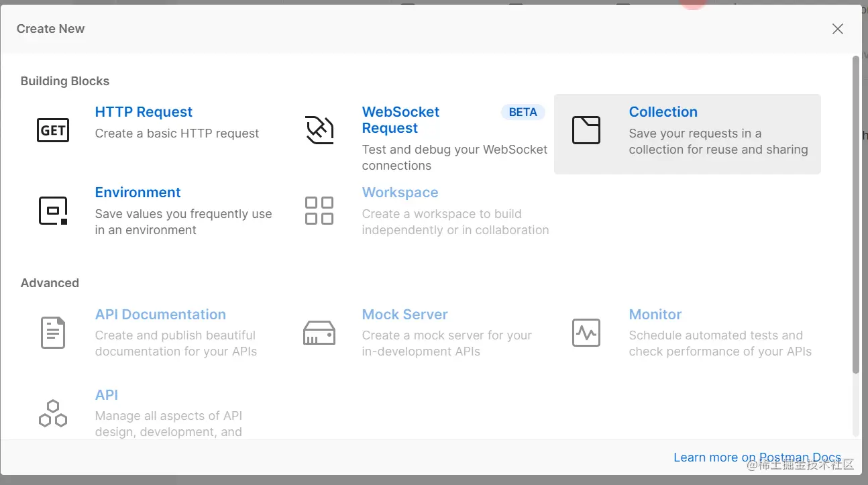
Task: Open the Monitor title link
Action: pyautogui.click(x=655, y=315)
